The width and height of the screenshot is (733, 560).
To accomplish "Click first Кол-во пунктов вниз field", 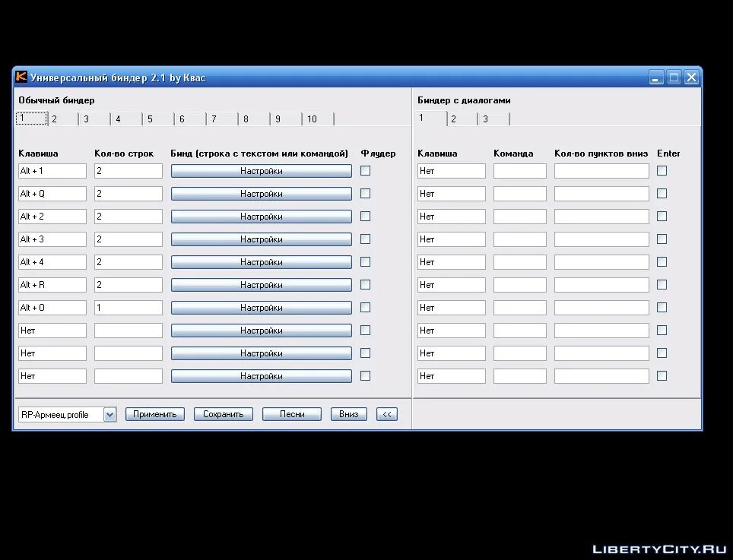I will (x=601, y=171).
